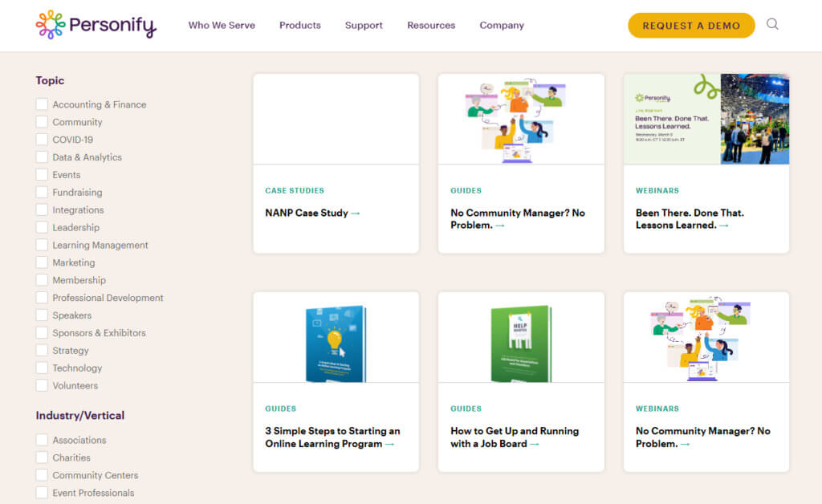Check the Learning Management box
Viewport: 822px width, 504px height.
click(x=42, y=245)
